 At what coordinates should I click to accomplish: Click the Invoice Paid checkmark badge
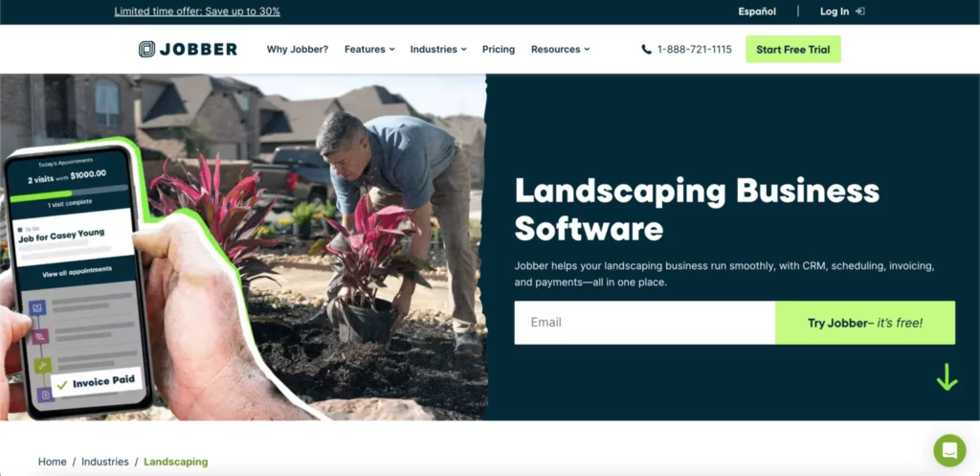[x=97, y=383]
